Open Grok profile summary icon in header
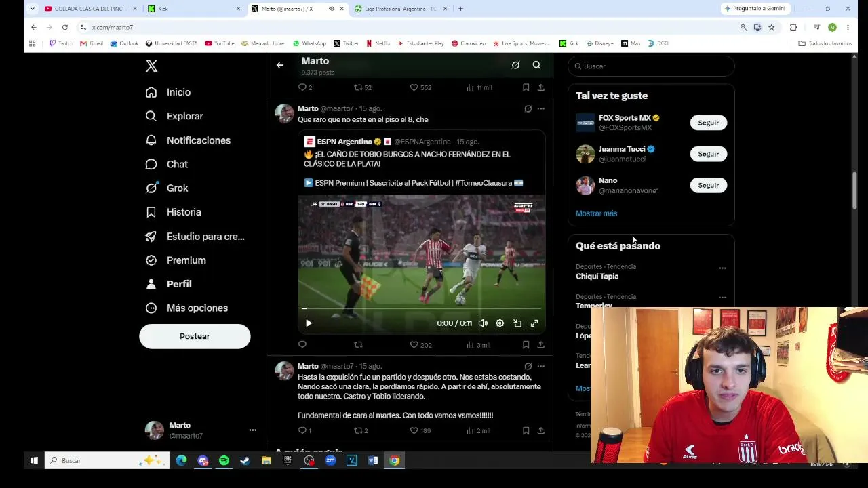 (515, 65)
